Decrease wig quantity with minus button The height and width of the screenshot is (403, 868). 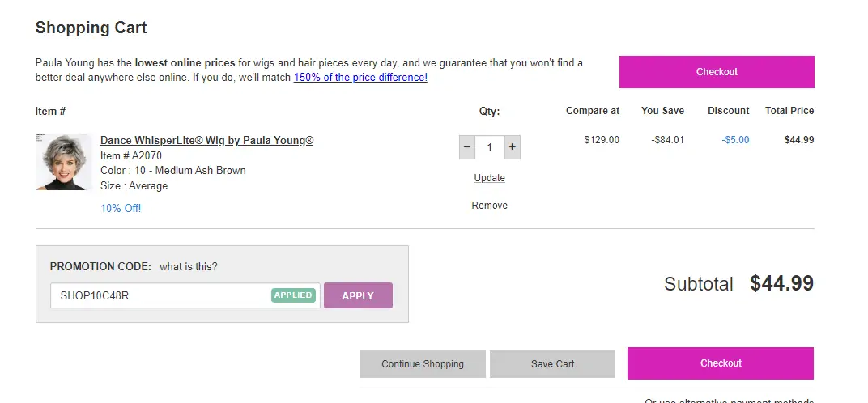tap(467, 148)
